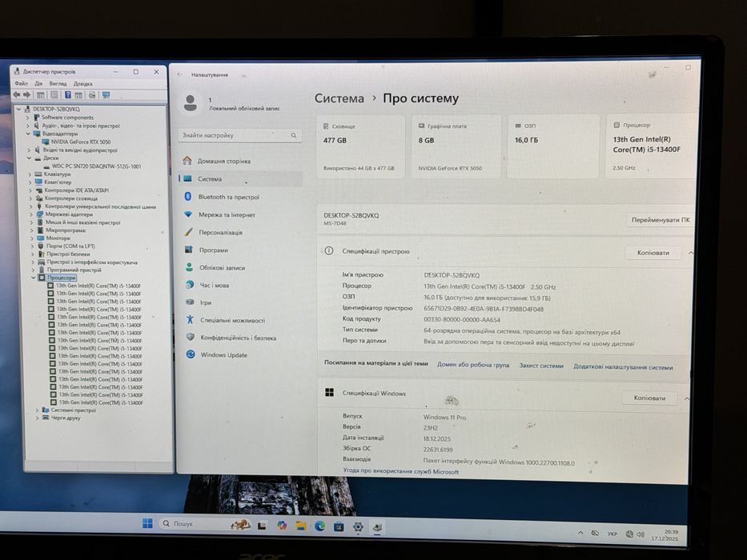Select WDC PC SN720 disk entry
Screen dimensions: 747x560
coord(96,166)
